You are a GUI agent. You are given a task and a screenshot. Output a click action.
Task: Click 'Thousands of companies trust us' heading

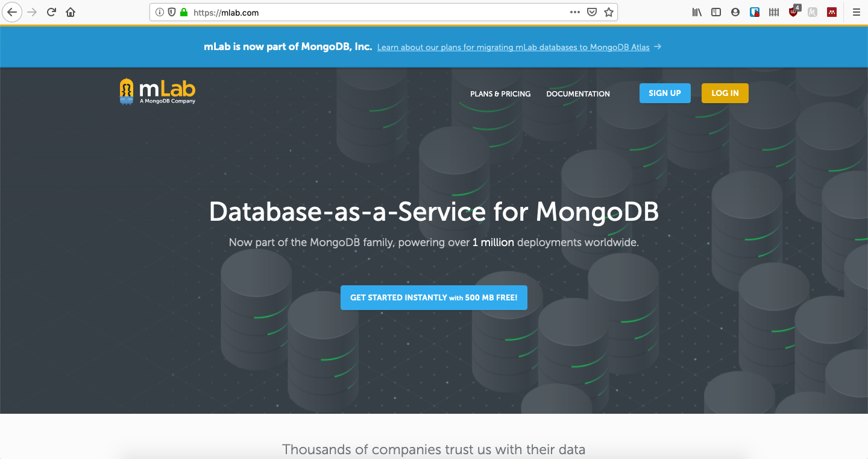tap(434, 449)
